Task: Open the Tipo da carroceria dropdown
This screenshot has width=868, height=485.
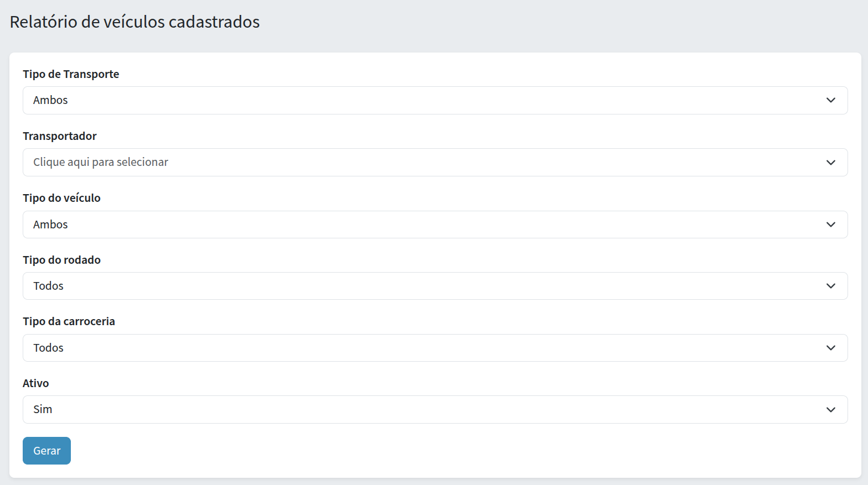Action: click(435, 348)
